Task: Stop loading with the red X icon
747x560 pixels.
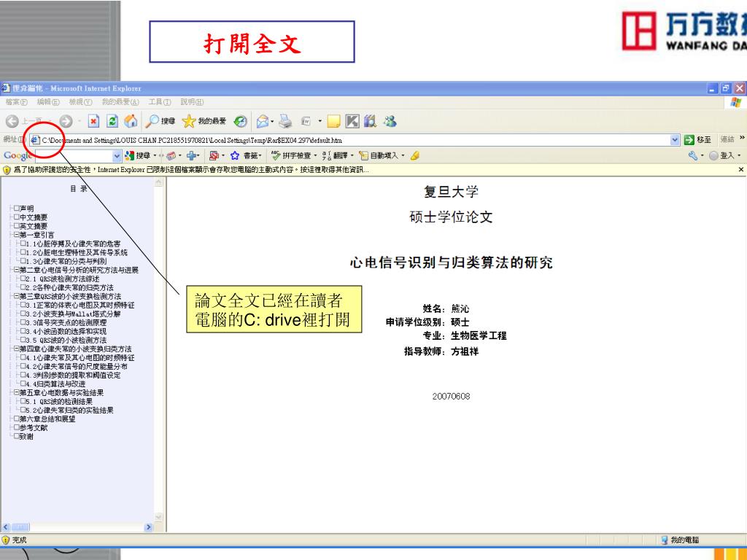Action: (x=94, y=122)
